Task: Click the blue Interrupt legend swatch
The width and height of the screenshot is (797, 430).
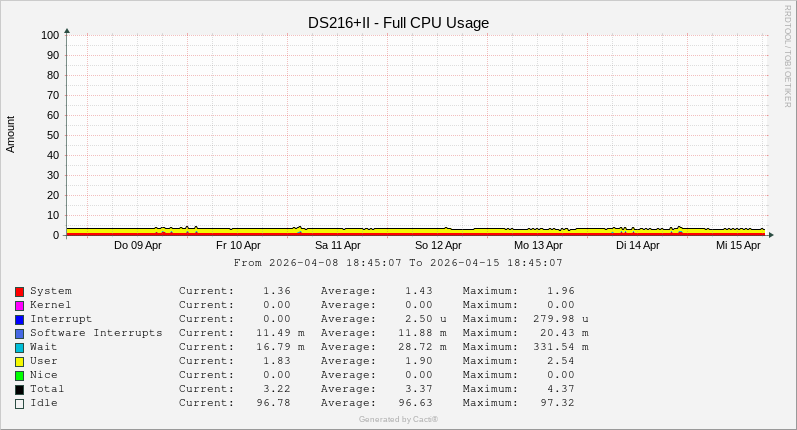Action: (19, 320)
